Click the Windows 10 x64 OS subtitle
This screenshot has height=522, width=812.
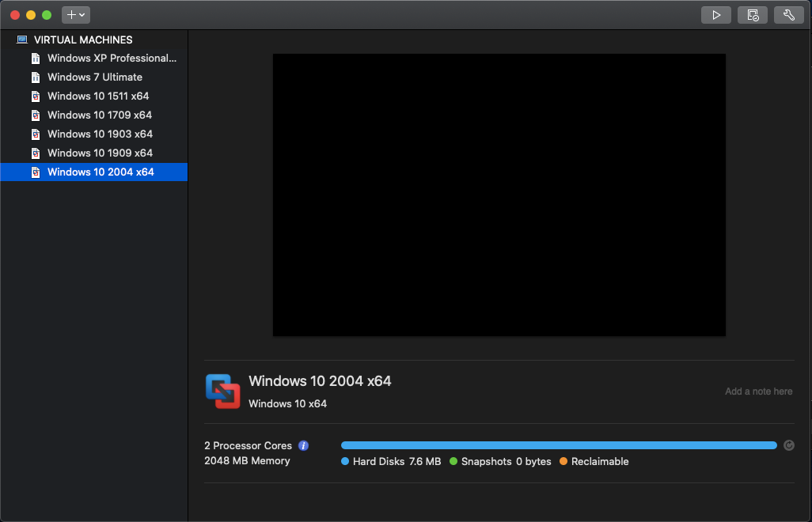287,403
